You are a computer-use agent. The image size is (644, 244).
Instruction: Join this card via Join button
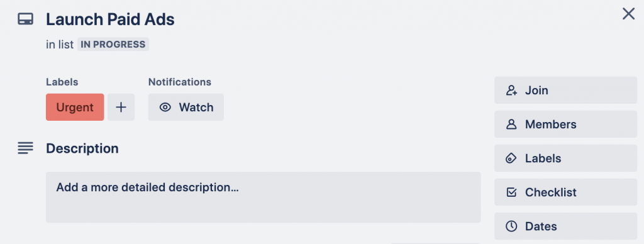coord(565,90)
